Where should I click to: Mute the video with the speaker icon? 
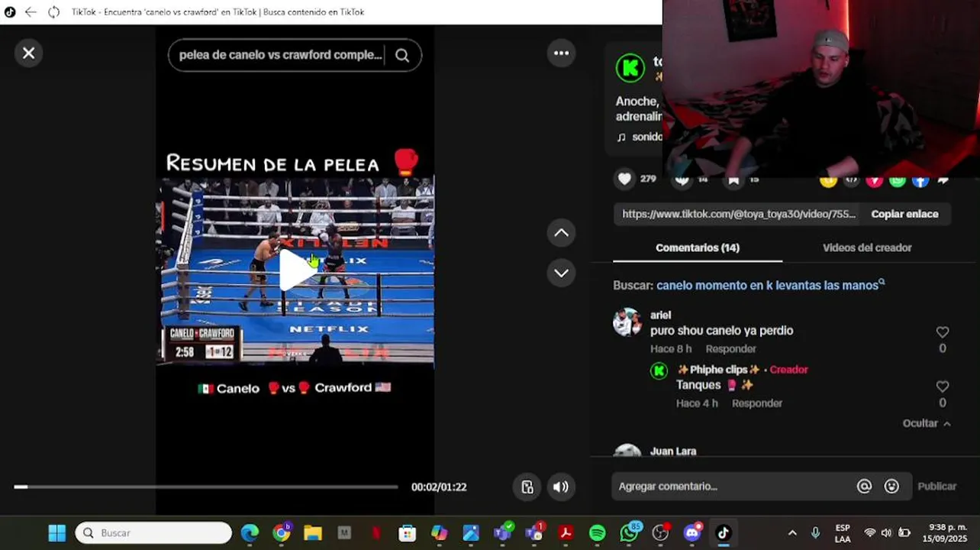click(561, 487)
